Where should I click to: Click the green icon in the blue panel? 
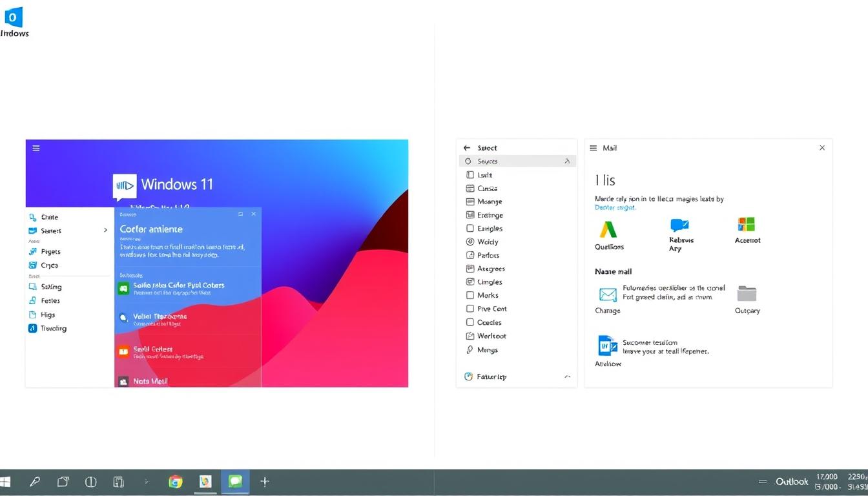tap(123, 288)
